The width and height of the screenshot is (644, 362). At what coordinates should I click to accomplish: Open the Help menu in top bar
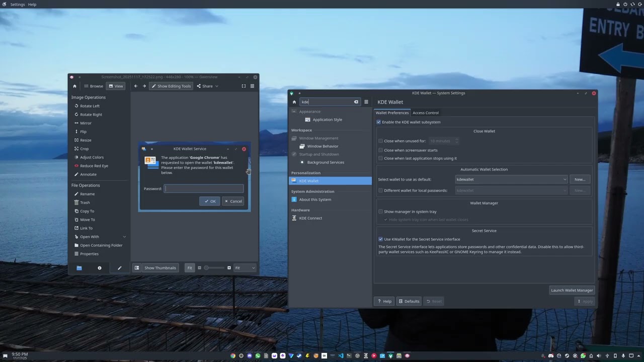click(x=32, y=5)
